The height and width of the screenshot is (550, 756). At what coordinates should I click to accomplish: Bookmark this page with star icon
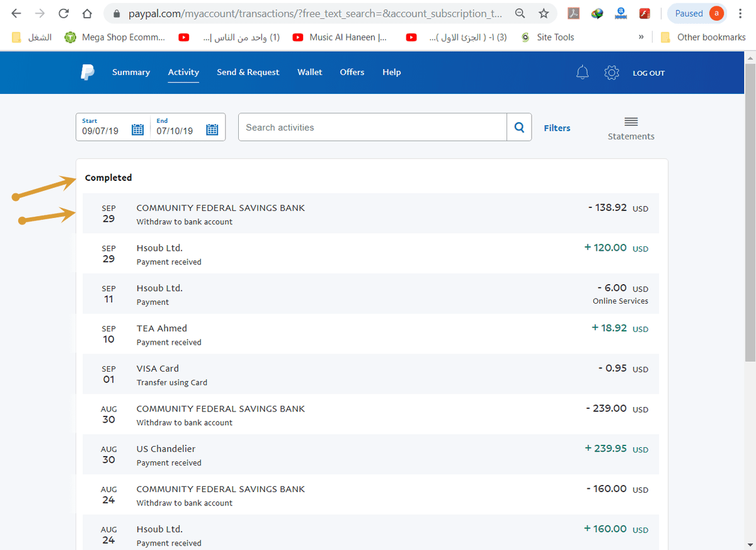click(543, 13)
